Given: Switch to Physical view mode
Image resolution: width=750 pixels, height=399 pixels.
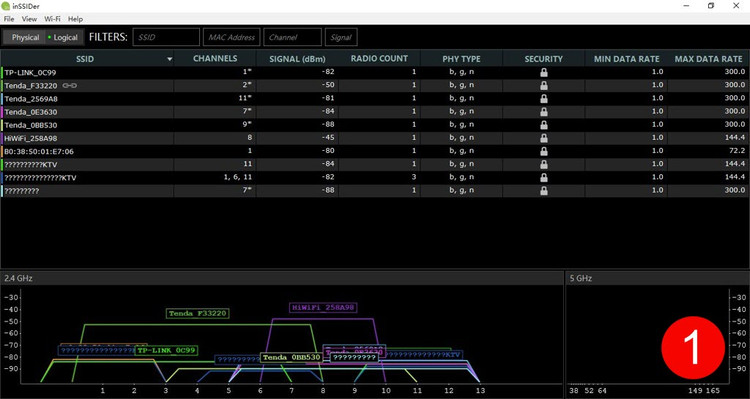Looking at the screenshot, I should (25, 37).
